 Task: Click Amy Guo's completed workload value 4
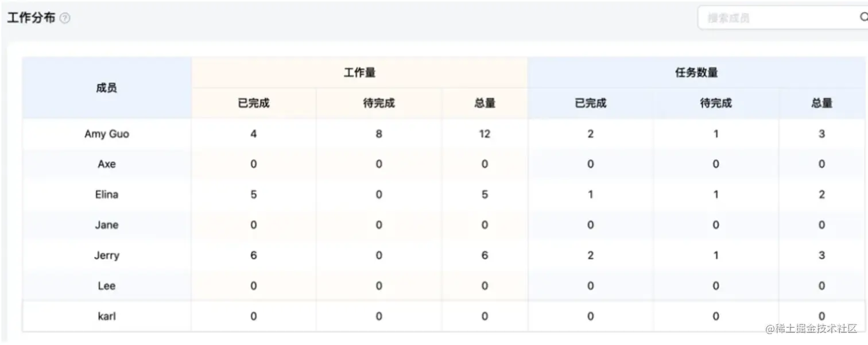tap(253, 134)
